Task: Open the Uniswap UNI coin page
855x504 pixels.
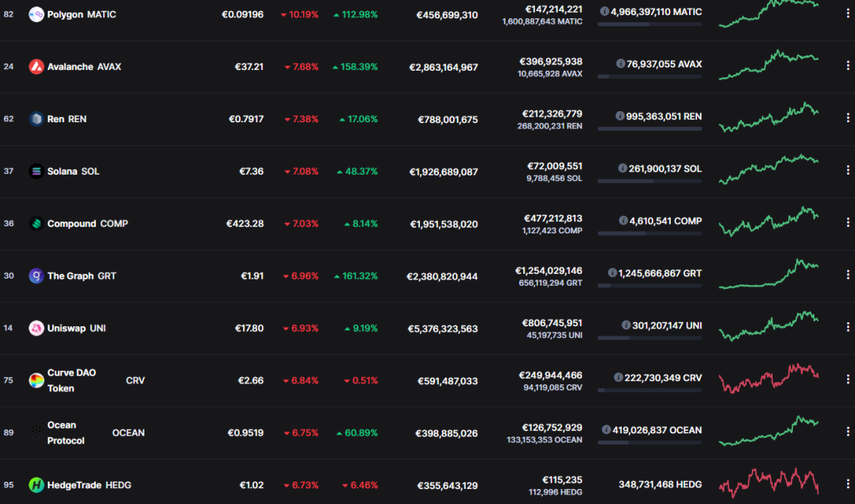Action: (76, 329)
